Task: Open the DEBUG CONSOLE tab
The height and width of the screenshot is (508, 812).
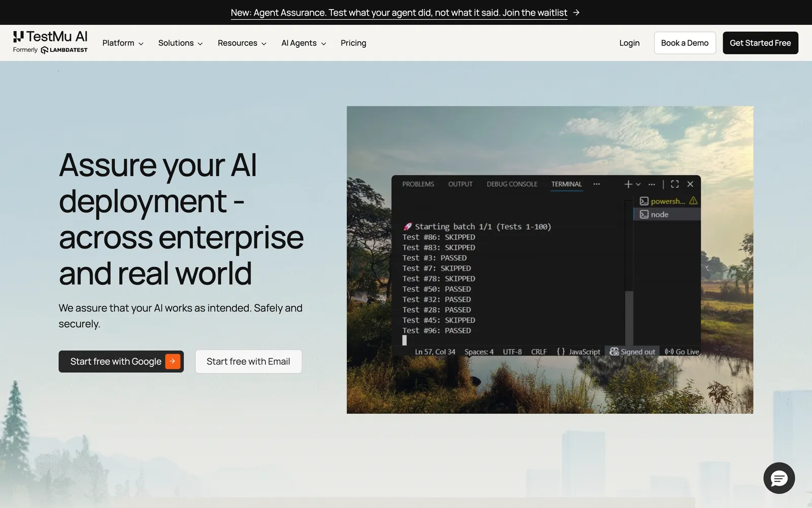Action: point(512,184)
